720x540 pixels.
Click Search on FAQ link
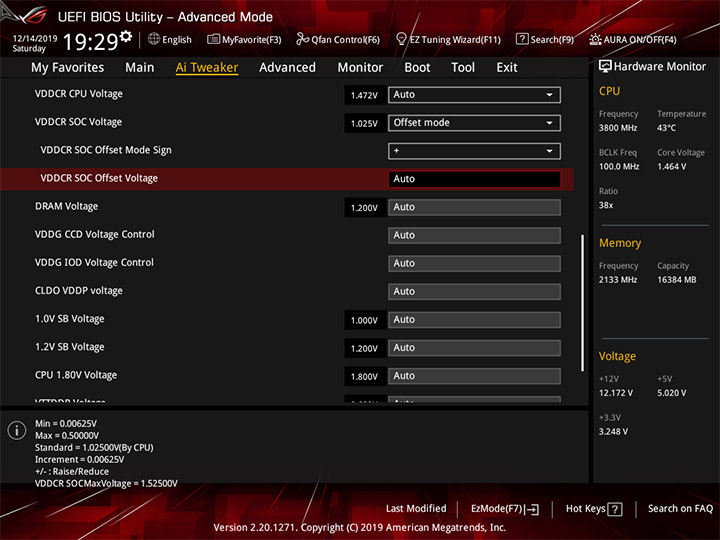pyautogui.click(x=680, y=508)
